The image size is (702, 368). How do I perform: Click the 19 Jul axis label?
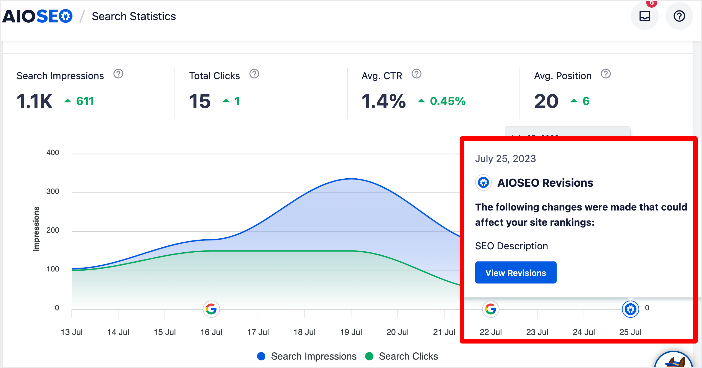tap(351, 332)
